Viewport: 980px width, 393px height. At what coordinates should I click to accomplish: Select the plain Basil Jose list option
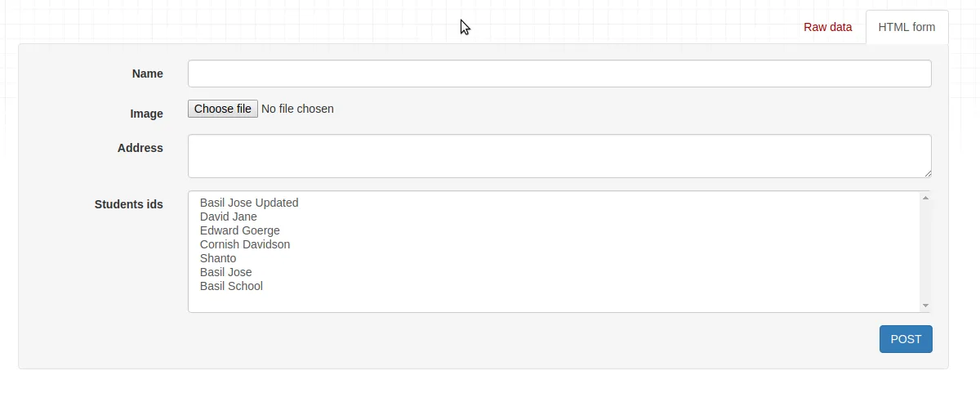[x=226, y=272]
